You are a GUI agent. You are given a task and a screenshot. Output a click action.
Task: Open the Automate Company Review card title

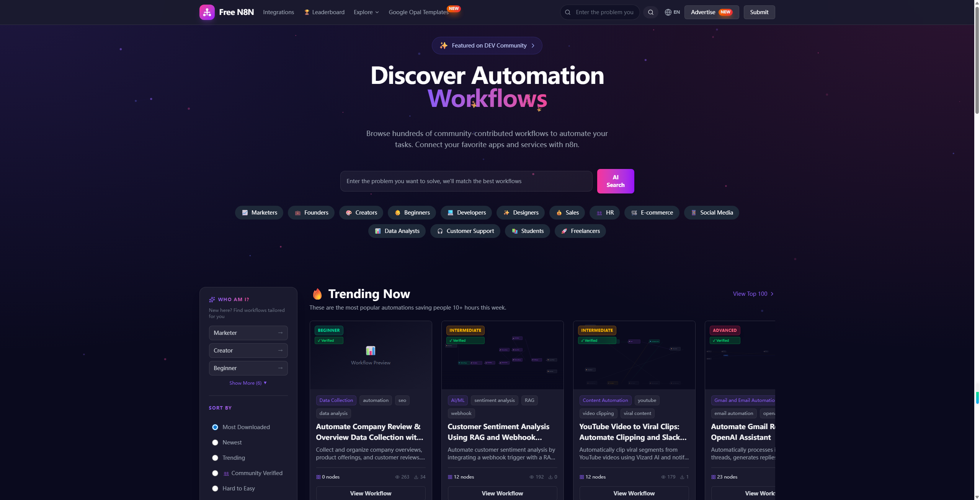click(369, 432)
